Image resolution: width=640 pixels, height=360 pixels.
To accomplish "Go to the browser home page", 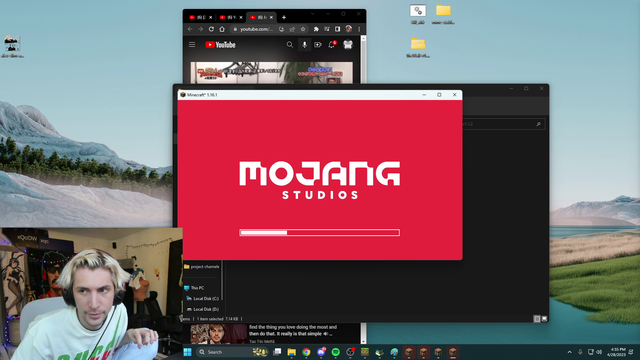I will tap(222, 29).
